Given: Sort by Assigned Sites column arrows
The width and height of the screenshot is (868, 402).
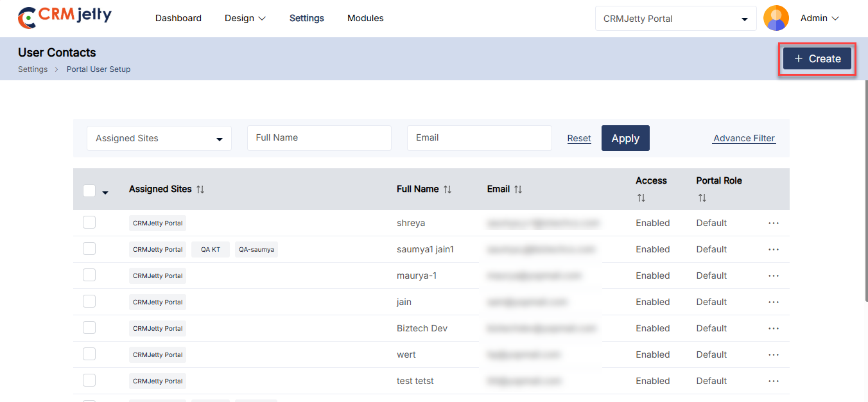Looking at the screenshot, I should [200, 189].
